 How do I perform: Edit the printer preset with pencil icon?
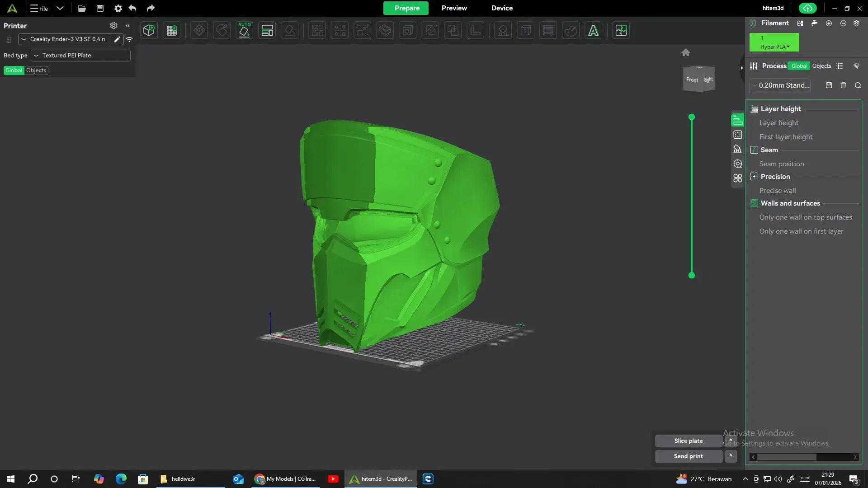click(x=117, y=39)
